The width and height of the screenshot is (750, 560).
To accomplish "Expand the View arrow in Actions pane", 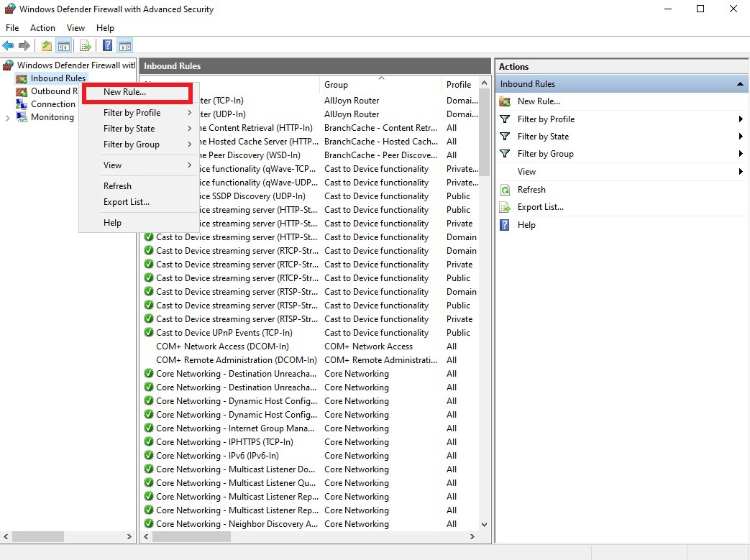I will [x=741, y=172].
